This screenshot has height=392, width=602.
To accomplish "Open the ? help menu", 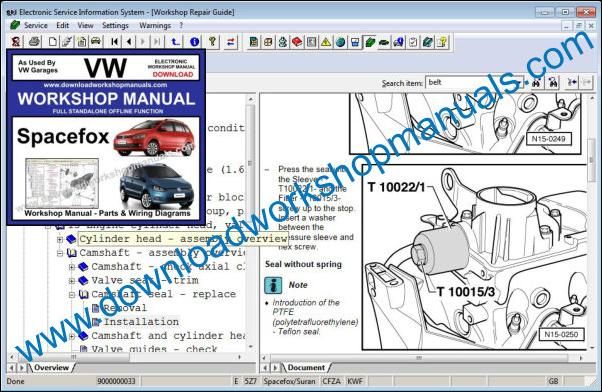I will pos(181,25).
